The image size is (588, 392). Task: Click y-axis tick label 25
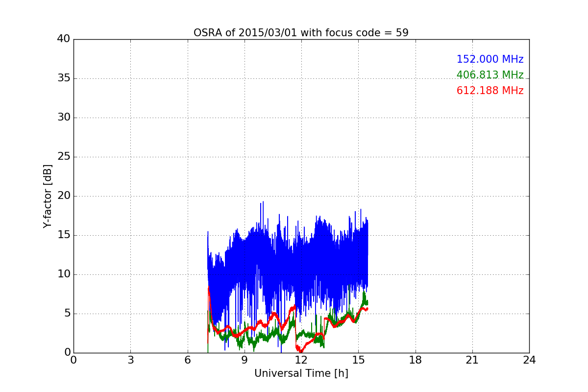pyautogui.click(x=63, y=157)
